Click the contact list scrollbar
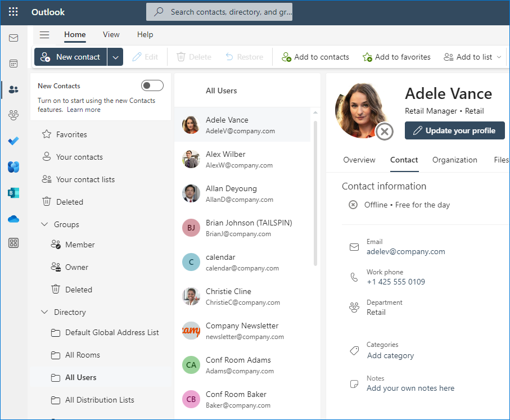The width and height of the screenshot is (510, 420). tap(315, 193)
